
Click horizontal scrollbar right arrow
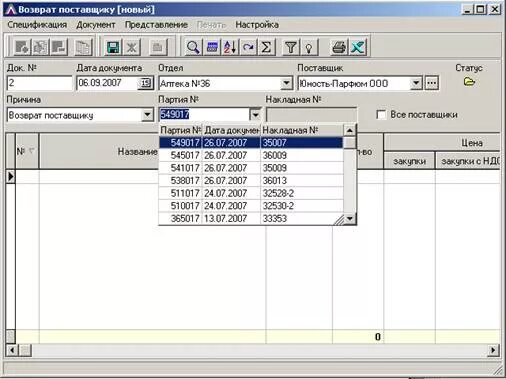pyautogui.click(x=493, y=350)
